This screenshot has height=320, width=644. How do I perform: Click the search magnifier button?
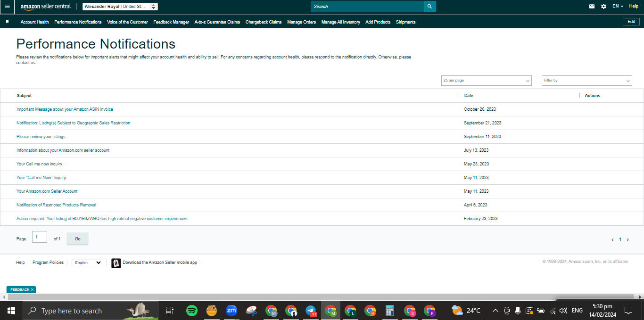[429, 7]
